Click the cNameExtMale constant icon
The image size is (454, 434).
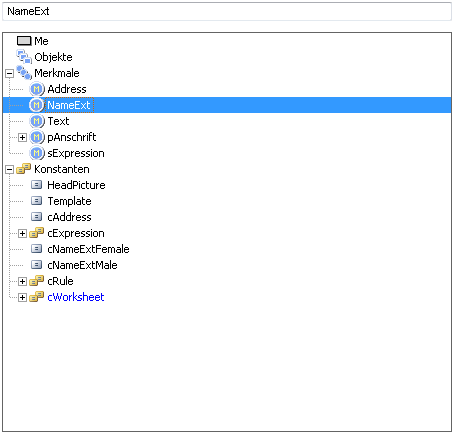tap(36, 265)
